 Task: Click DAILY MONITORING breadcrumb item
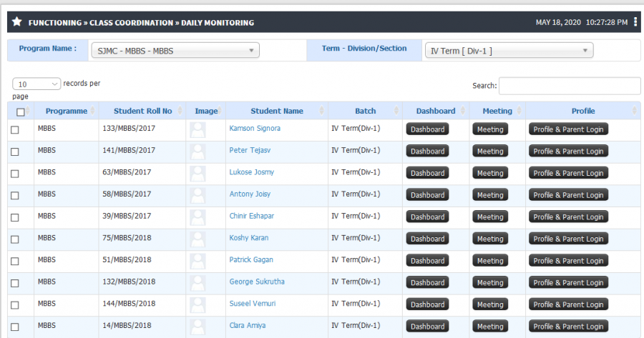218,23
